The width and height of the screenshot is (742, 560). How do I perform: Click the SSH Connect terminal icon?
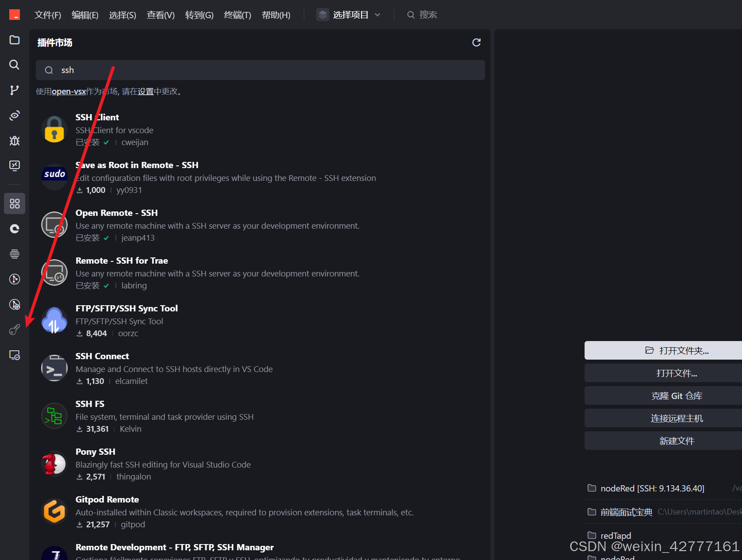[x=54, y=368]
